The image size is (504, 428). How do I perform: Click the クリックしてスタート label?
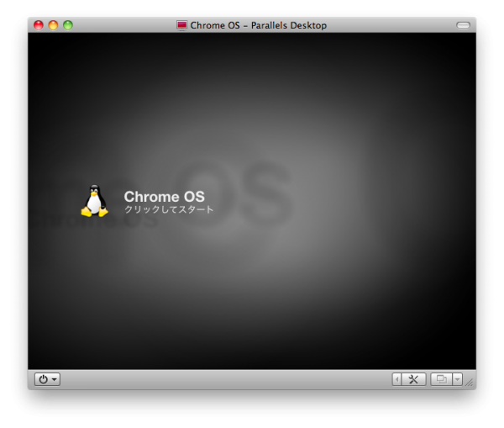169,209
